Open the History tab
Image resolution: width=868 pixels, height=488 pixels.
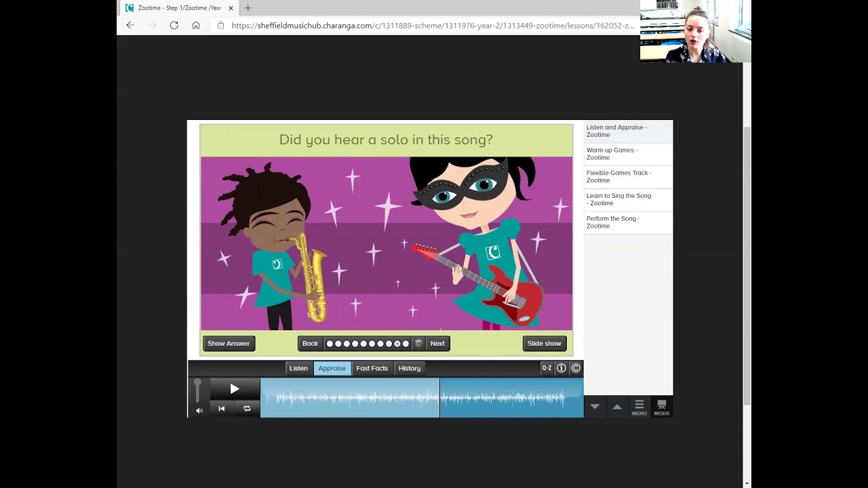click(x=410, y=368)
